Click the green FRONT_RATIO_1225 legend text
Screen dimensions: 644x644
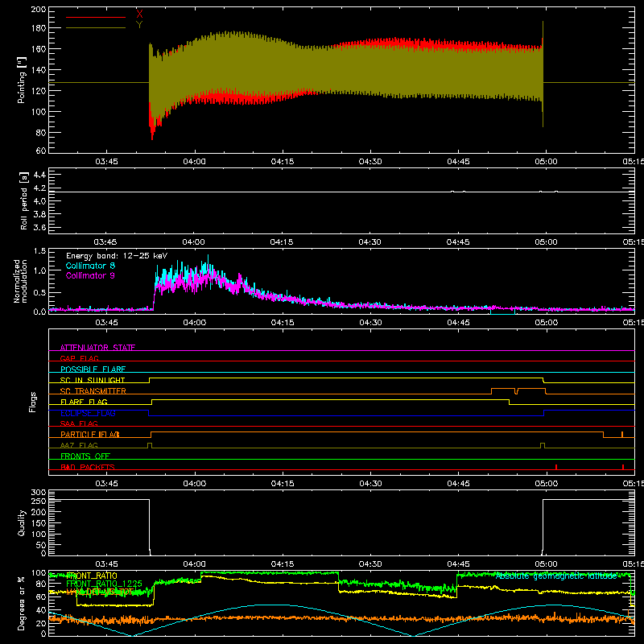104,584
